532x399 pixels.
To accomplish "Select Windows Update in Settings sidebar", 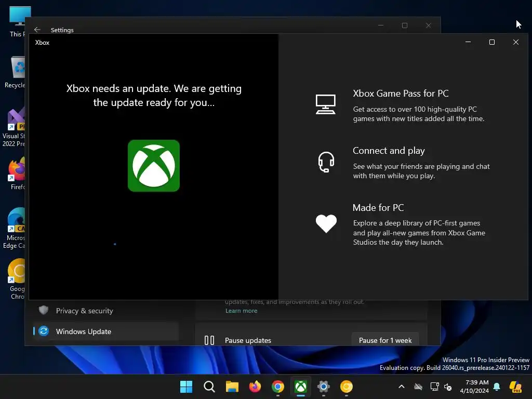I will [106, 331].
